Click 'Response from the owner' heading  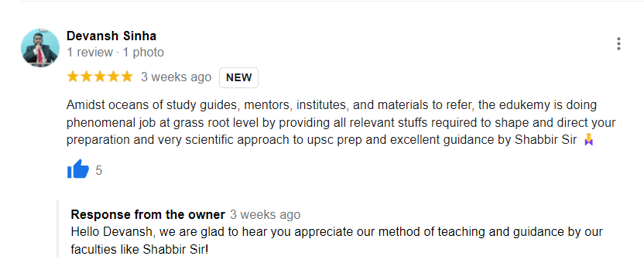(148, 215)
